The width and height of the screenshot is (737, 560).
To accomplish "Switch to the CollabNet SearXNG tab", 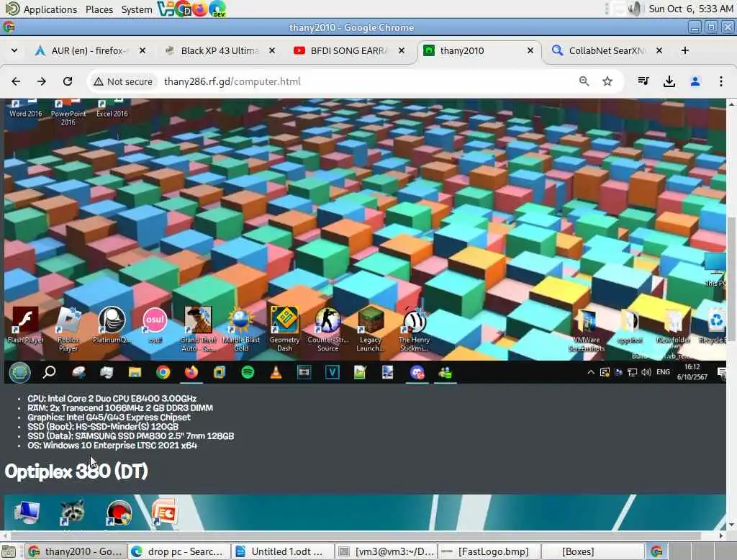I will (x=606, y=50).
